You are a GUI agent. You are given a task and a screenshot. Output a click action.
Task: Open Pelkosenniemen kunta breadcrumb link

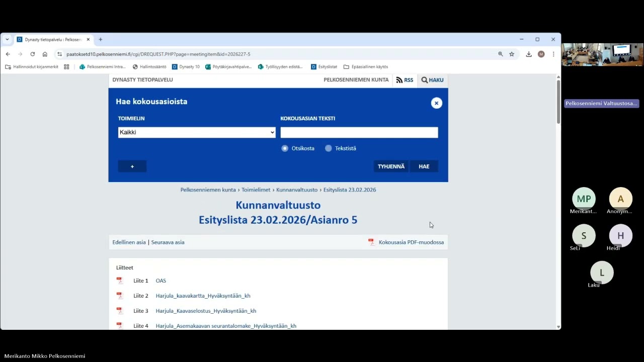[x=208, y=190]
